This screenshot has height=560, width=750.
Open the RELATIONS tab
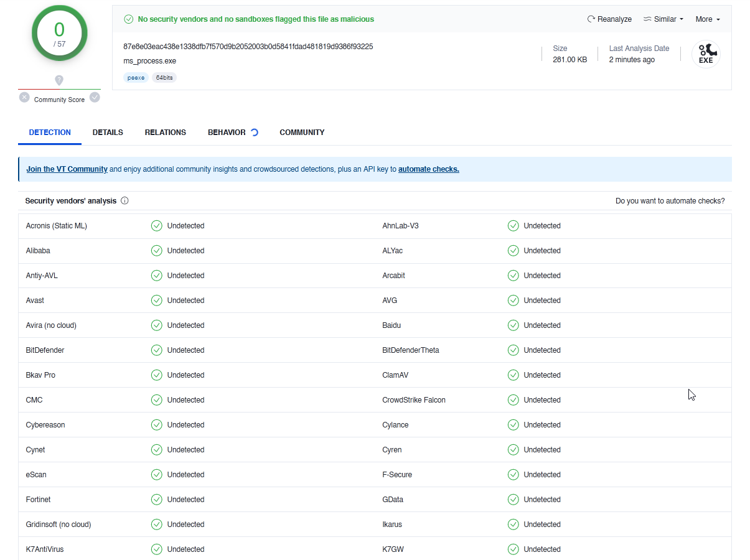166,133
